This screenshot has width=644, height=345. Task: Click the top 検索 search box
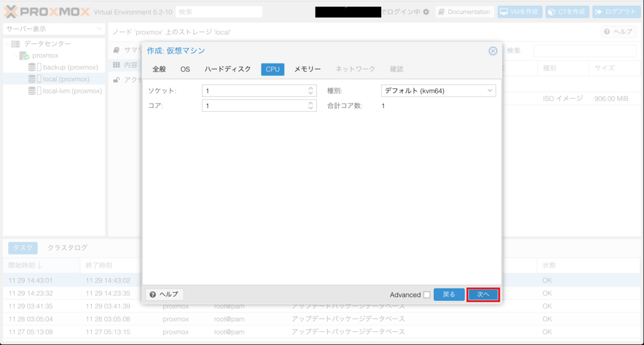click(x=219, y=12)
